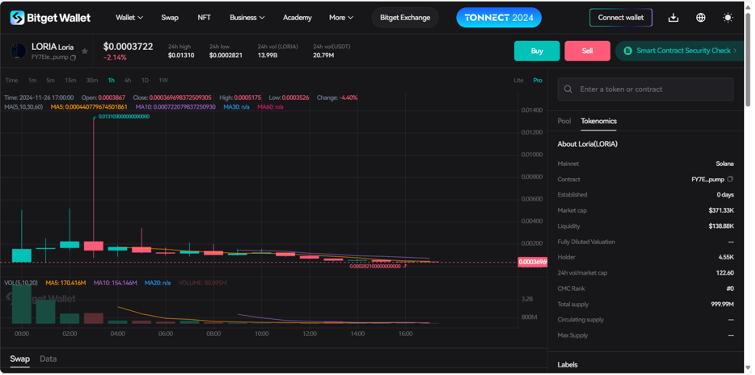Select the 30m interval
This screenshot has height=375, width=755.
(x=92, y=80)
